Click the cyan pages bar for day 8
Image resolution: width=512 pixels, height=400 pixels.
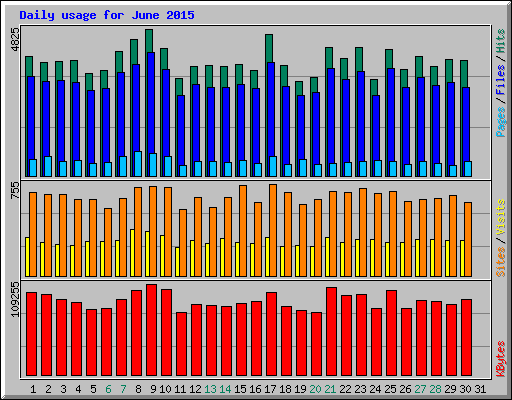138,164
